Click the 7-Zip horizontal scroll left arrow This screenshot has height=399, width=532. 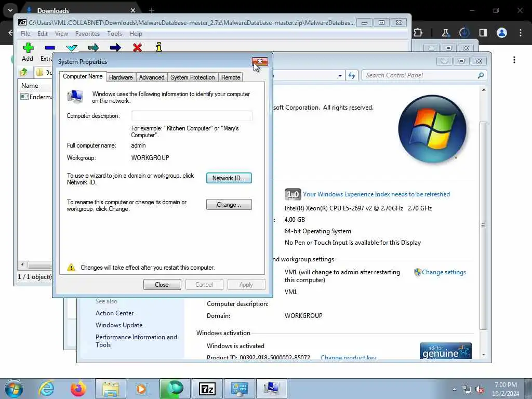pyautogui.click(x=22, y=264)
